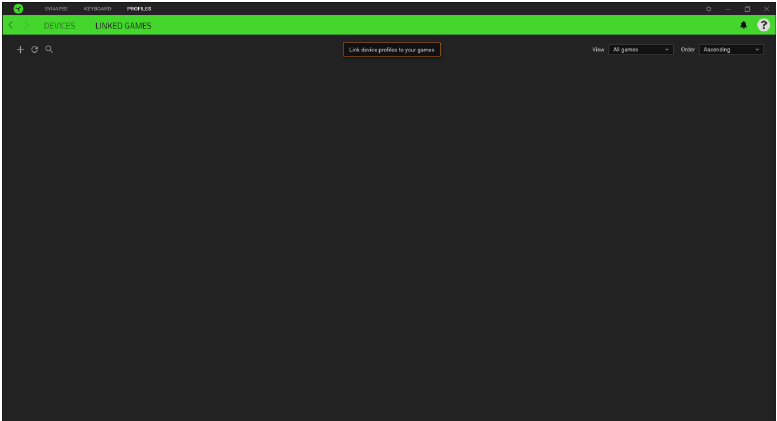Open the notifications bell
The height and width of the screenshot is (421, 777).
tap(743, 25)
